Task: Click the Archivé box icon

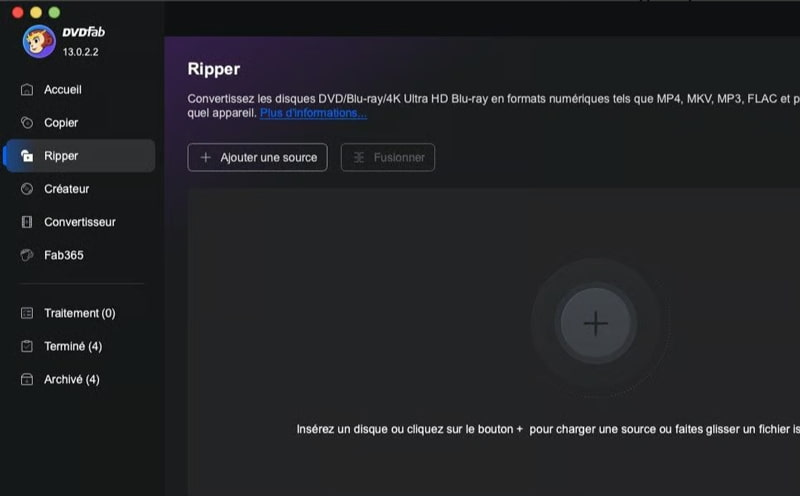Action: pyautogui.click(x=27, y=379)
